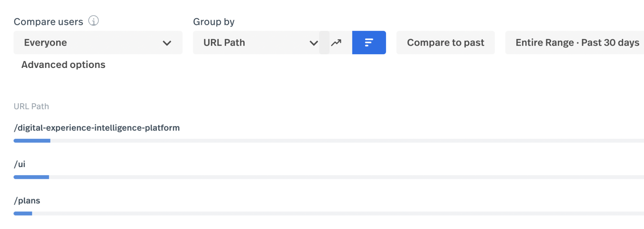Click the chevron beside URL Path selector
Image resolution: width=644 pixels, height=229 pixels.
[x=314, y=43]
